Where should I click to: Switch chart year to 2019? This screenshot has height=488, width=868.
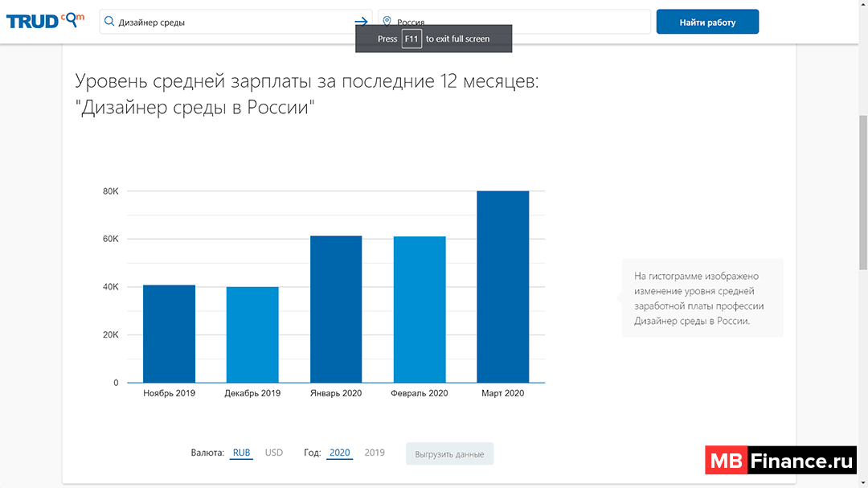[375, 453]
